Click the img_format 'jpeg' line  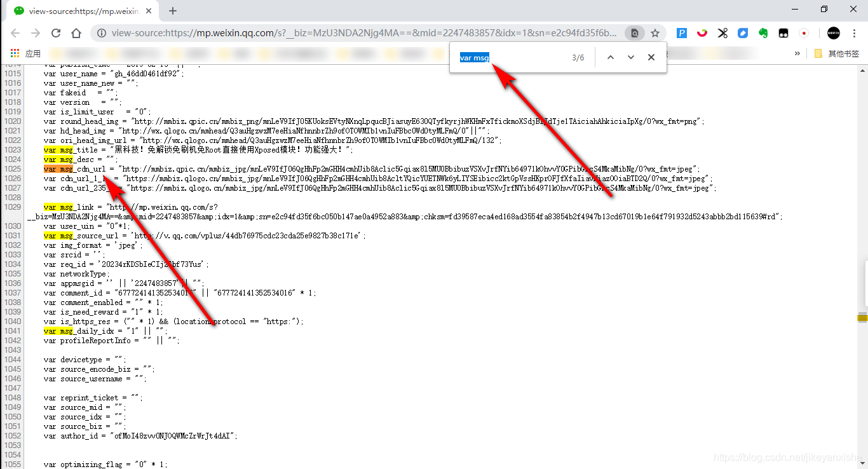click(93, 245)
